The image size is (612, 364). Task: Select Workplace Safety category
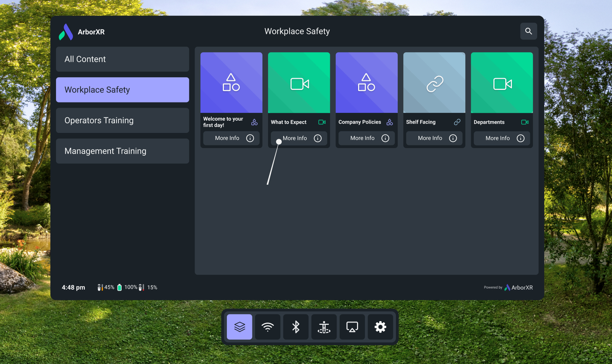click(x=122, y=90)
